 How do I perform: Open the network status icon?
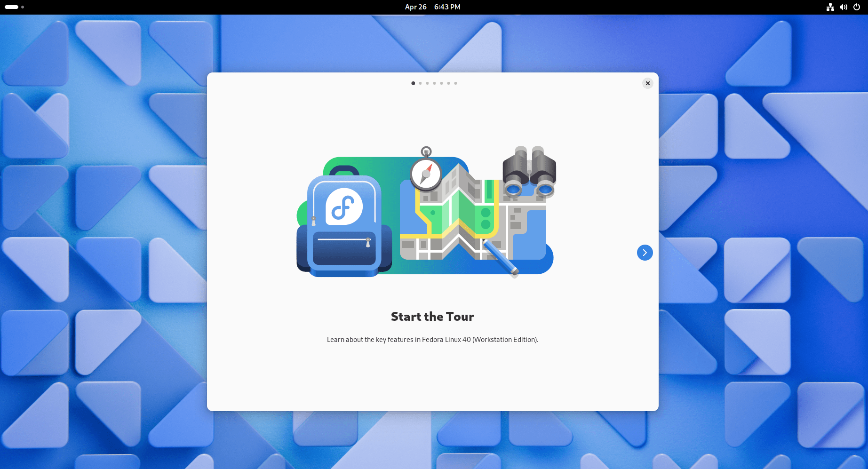[x=830, y=7]
